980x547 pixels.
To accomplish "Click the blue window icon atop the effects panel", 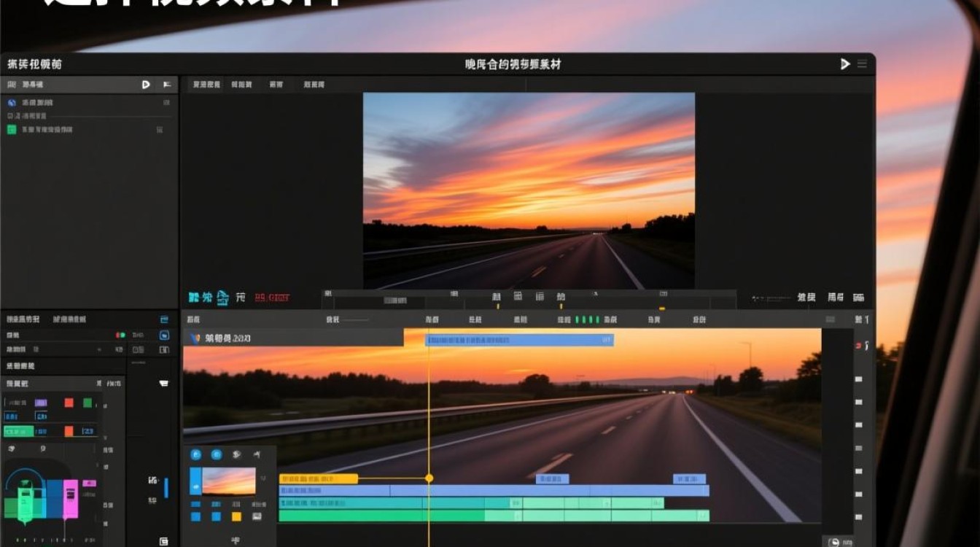I will 164,319.
